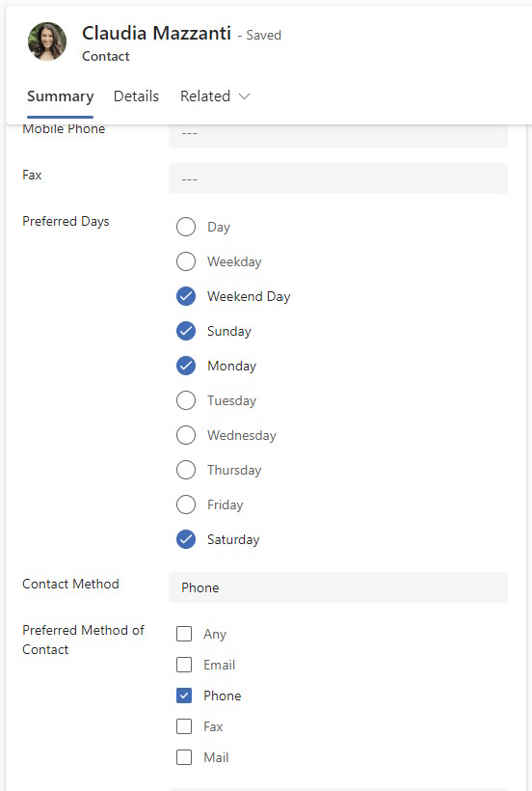Screen dimensions: 532x791
Task: Select the Weekday option
Action: click(x=186, y=261)
